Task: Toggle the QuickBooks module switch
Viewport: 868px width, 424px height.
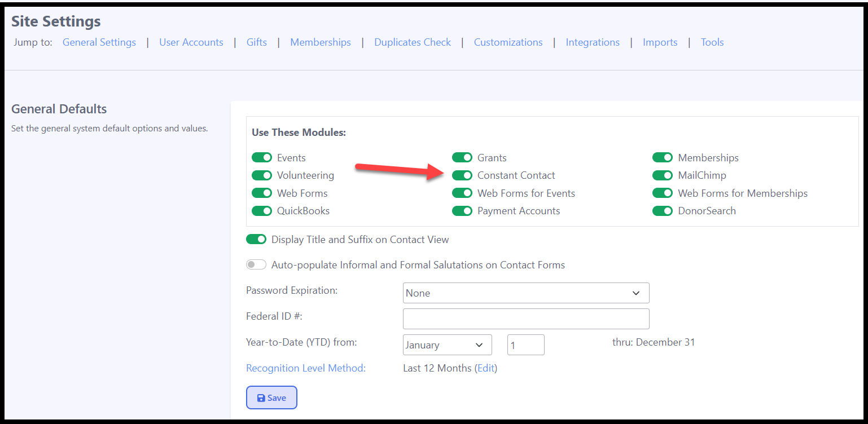Action: click(x=262, y=211)
